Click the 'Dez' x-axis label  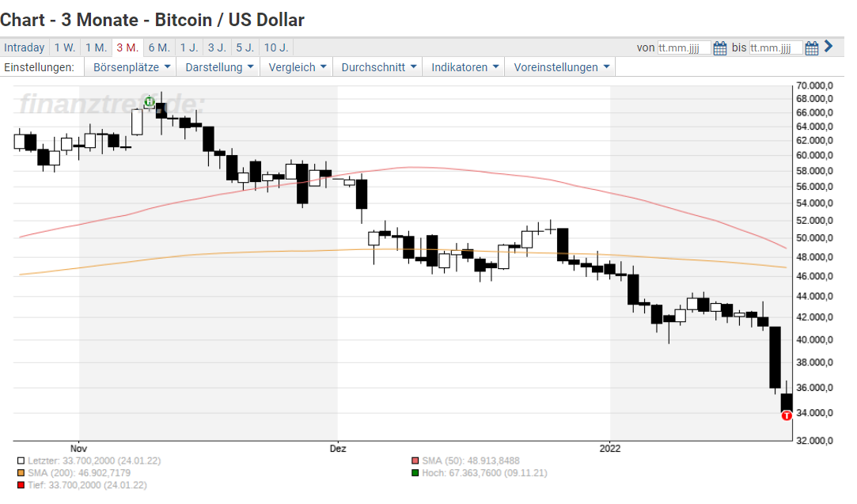[338, 449]
